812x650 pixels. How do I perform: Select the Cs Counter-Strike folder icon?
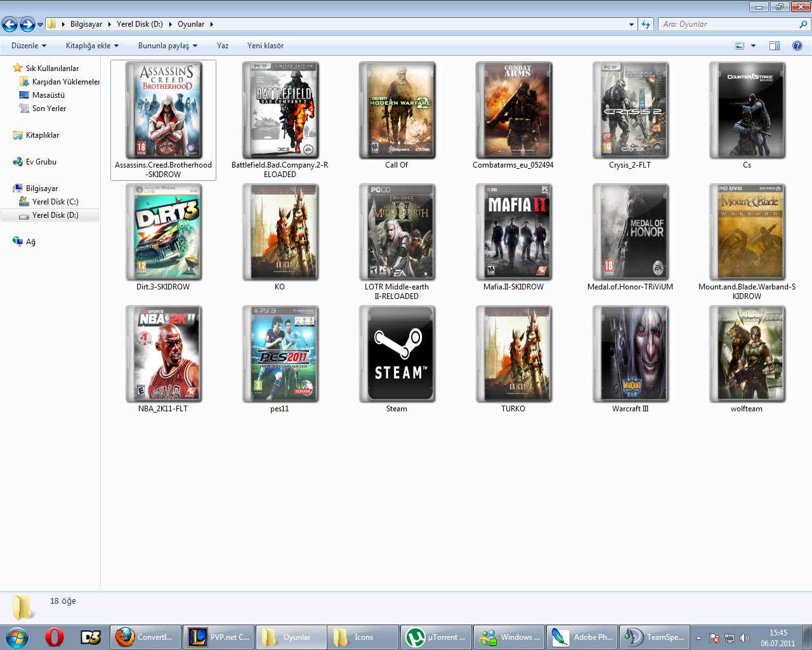click(747, 110)
